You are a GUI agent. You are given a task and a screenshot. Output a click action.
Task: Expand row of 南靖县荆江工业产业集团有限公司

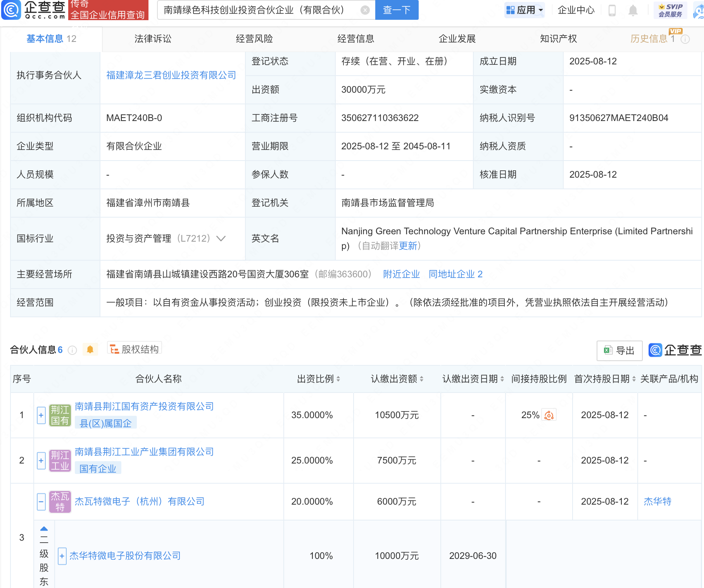click(41, 460)
